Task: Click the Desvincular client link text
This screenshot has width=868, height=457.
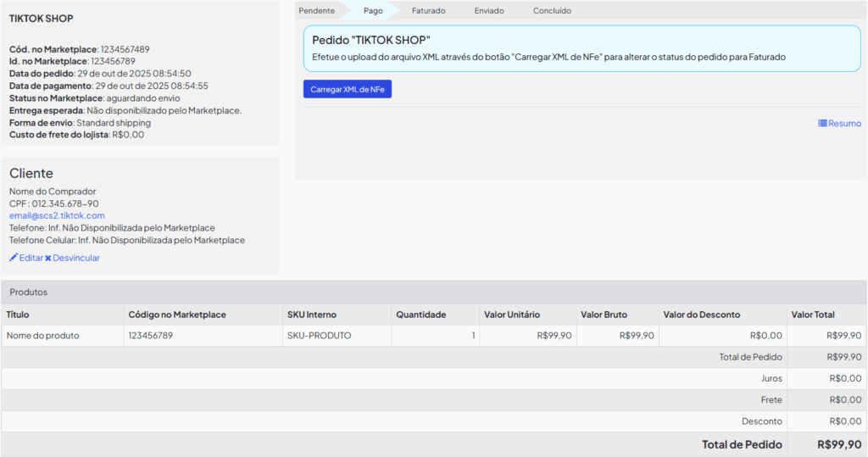Action: (x=76, y=258)
